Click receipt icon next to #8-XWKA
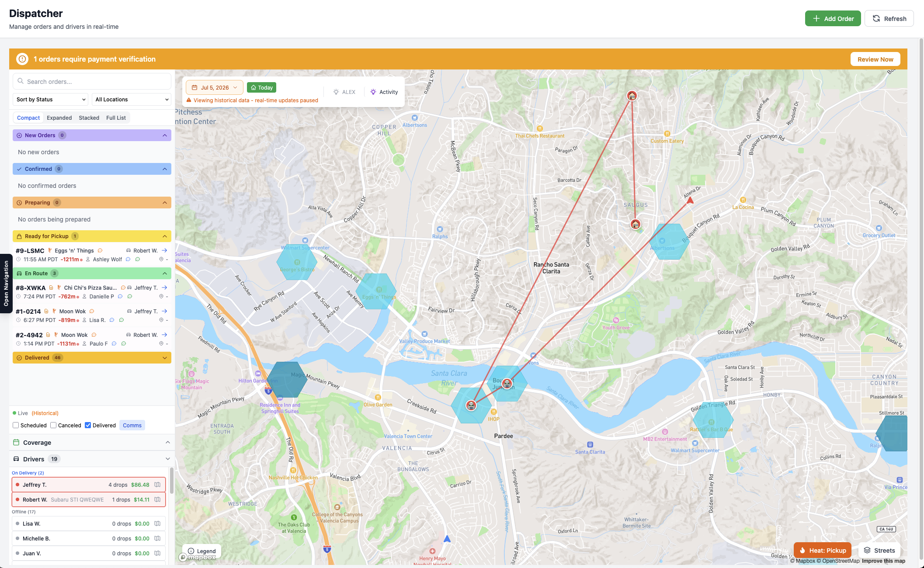The width and height of the screenshot is (924, 568). (x=51, y=287)
